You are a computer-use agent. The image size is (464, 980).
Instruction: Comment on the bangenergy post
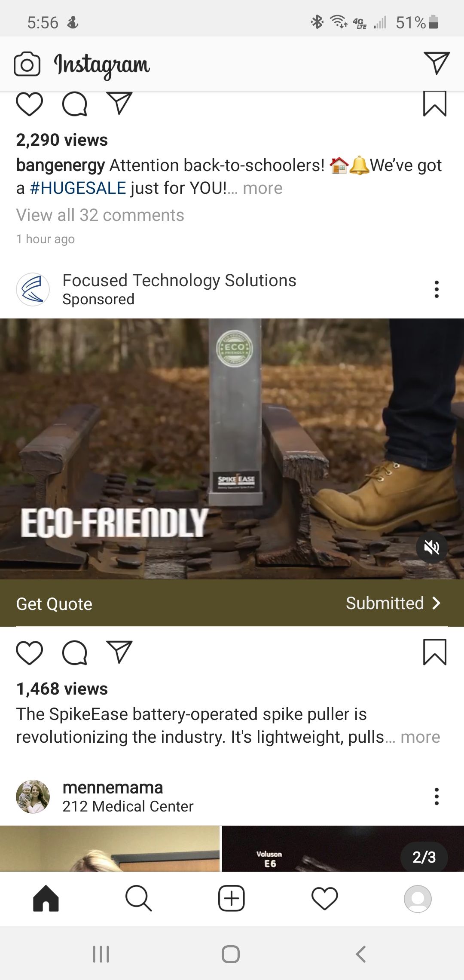pyautogui.click(x=75, y=104)
